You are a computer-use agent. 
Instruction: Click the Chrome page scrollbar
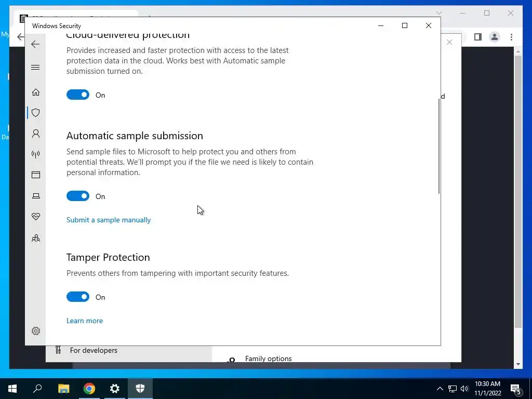click(518, 192)
